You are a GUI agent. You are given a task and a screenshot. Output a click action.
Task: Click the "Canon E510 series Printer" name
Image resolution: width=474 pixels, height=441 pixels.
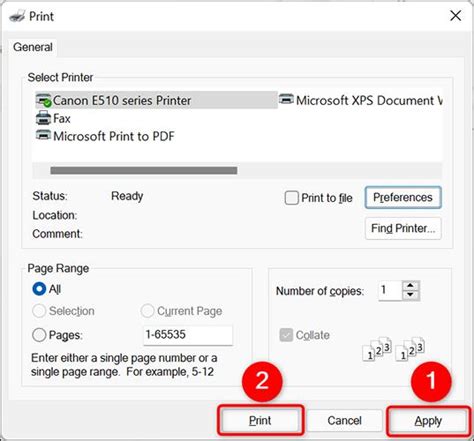tap(122, 100)
